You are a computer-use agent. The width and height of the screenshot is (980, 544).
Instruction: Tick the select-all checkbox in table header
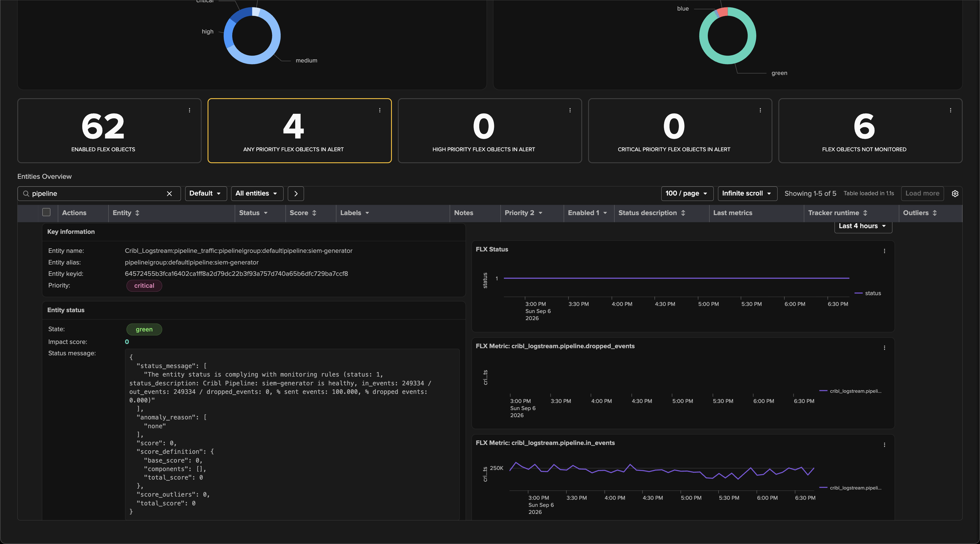tap(47, 213)
